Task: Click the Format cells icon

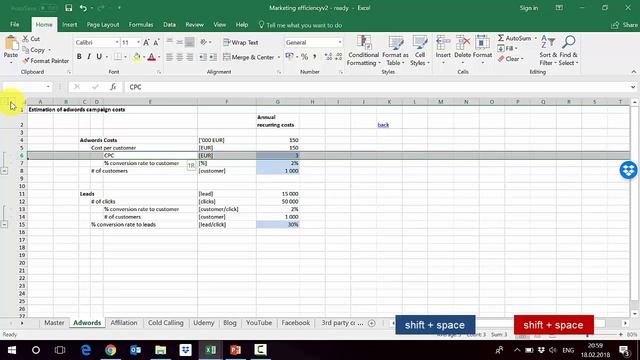Action: pos(482,42)
